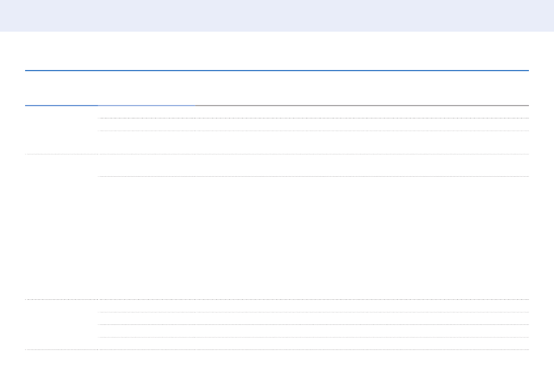Click the empty table header row

click(277, 88)
